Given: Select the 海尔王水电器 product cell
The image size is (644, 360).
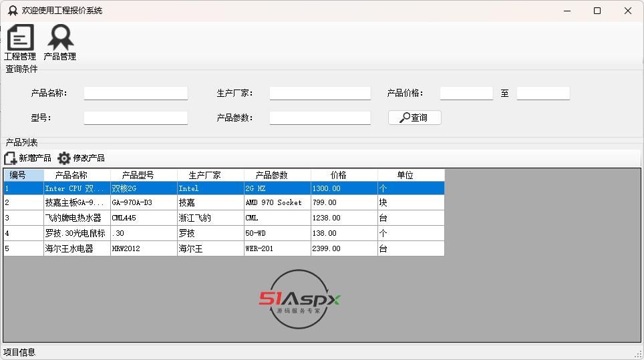Looking at the screenshot, I should 77,248.
